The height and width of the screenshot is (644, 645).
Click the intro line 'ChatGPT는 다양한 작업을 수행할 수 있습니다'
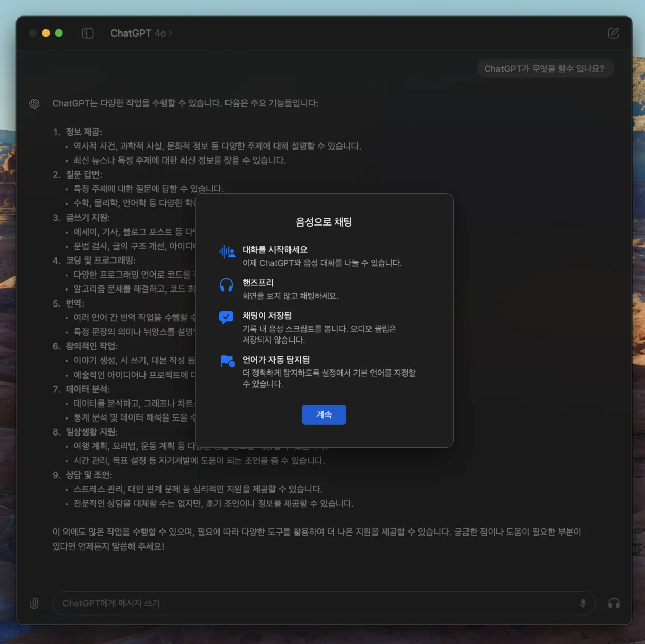[185, 103]
